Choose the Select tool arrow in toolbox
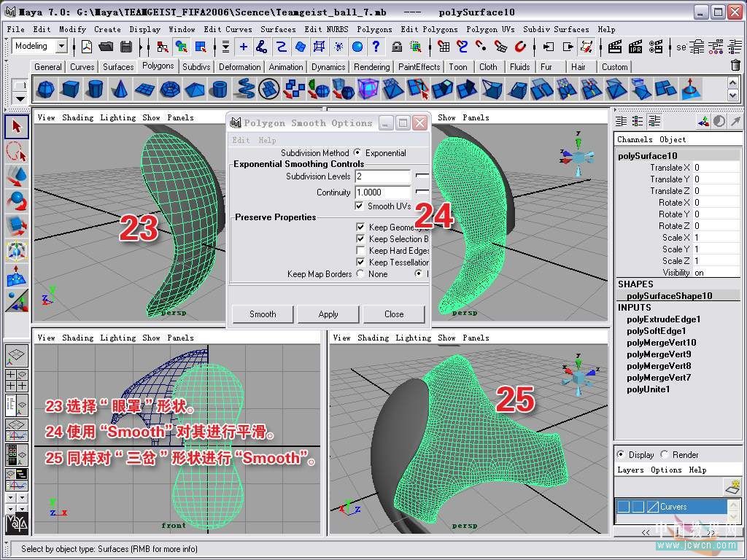This screenshot has width=747, height=560. [x=17, y=127]
